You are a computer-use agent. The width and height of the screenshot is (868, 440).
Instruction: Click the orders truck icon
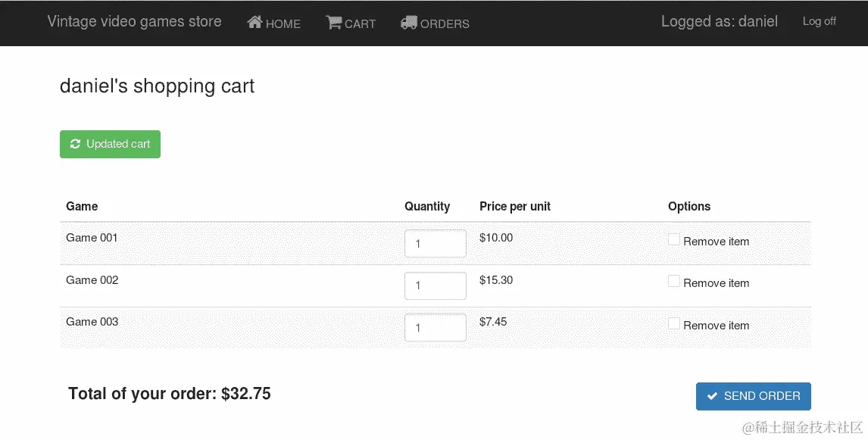point(408,23)
